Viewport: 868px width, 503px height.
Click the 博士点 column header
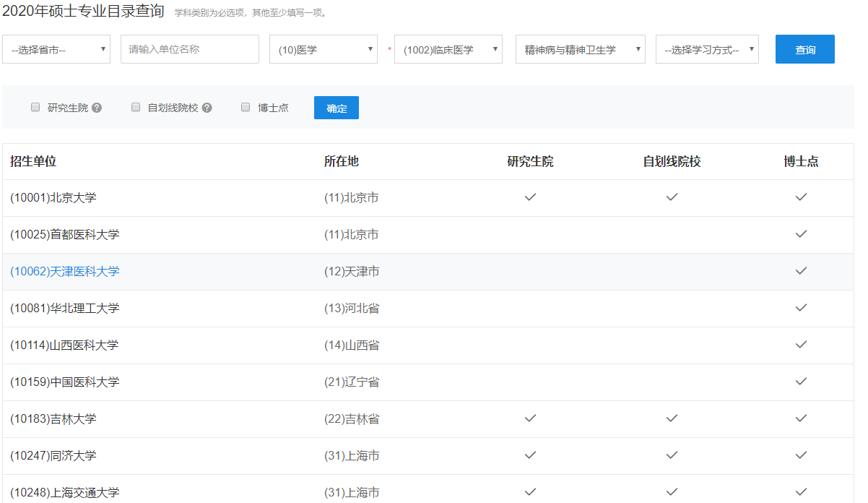coord(802,161)
